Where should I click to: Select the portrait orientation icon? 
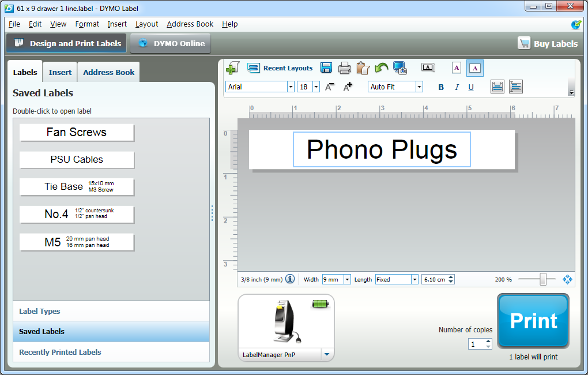(457, 68)
